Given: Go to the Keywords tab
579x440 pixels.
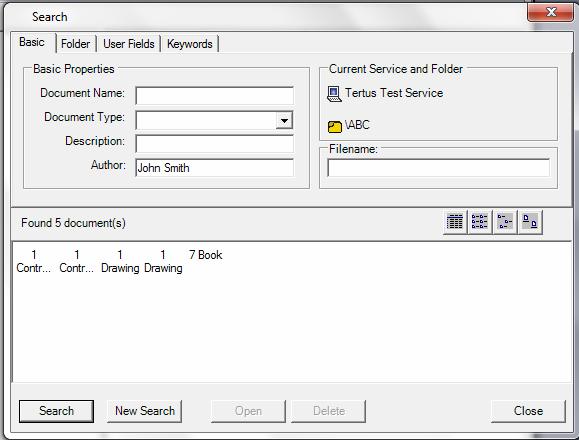Looking at the screenshot, I should click(x=189, y=44).
